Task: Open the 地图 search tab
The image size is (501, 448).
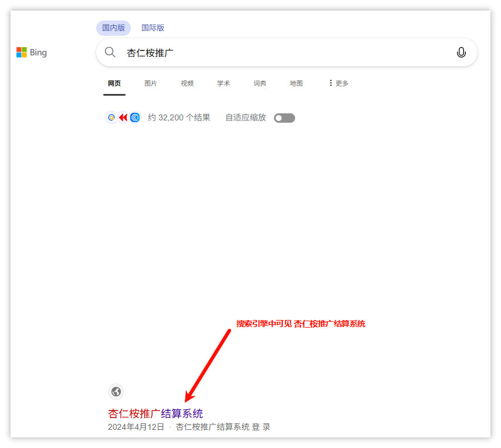Action: pyautogui.click(x=296, y=83)
